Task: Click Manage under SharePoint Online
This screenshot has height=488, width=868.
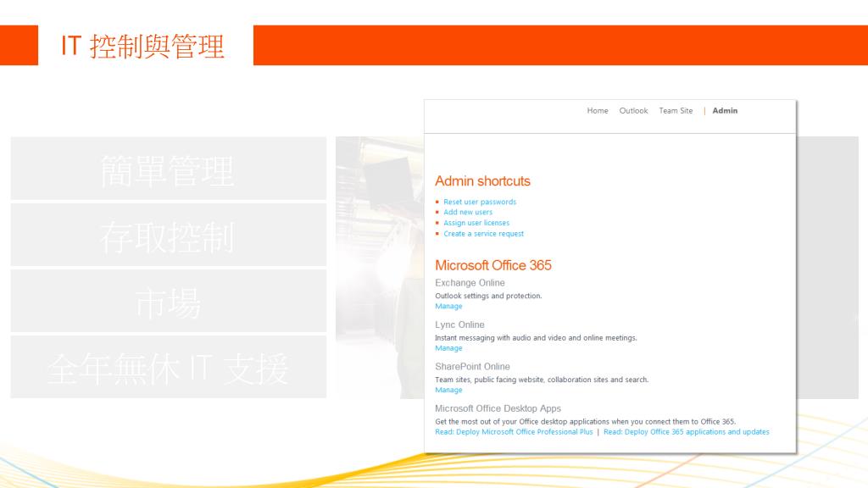Action: (448, 390)
